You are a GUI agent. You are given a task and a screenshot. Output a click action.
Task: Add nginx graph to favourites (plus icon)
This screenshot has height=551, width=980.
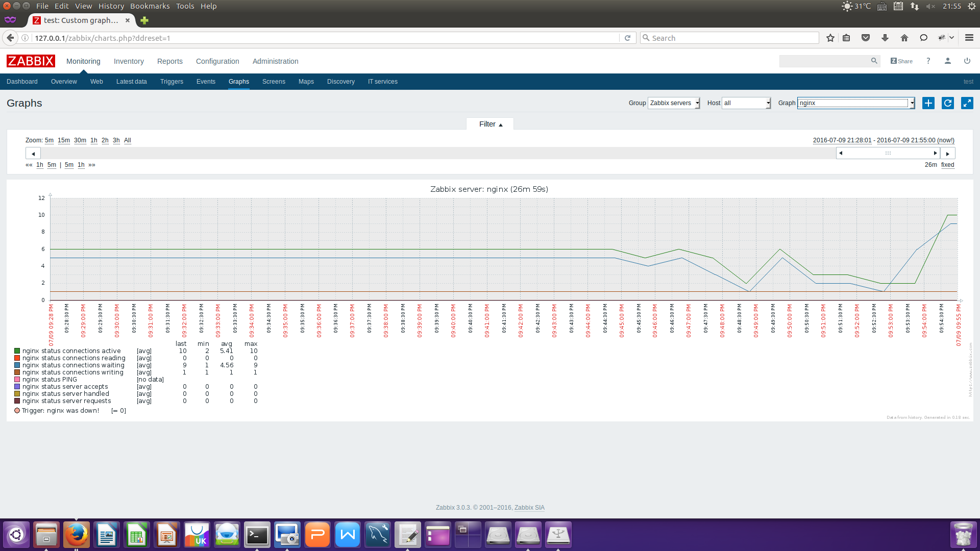(928, 103)
